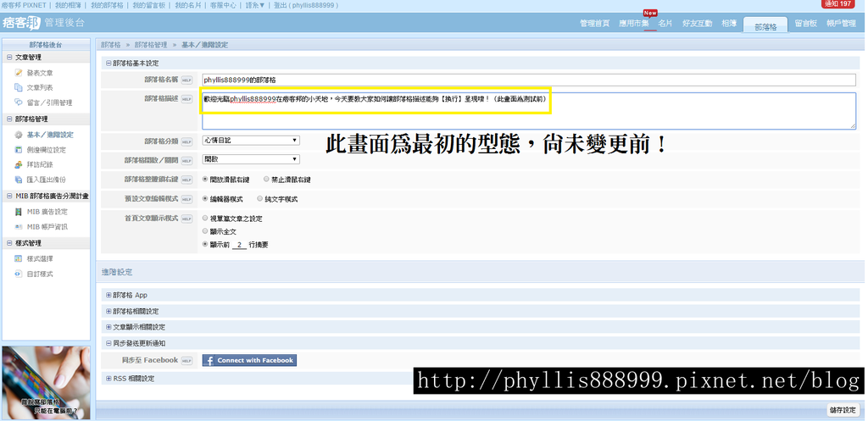Click the Connect with Facebook button
Image resolution: width=868 pixels, height=421 pixels.
[249, 361]
